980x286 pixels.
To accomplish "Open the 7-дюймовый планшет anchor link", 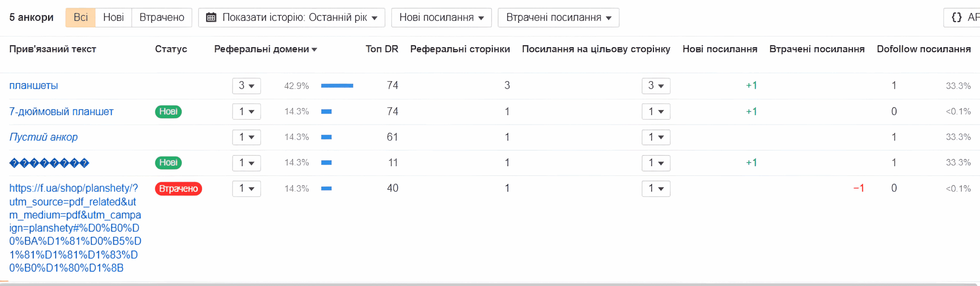I will pyautogui.click(x=61, y=112).
